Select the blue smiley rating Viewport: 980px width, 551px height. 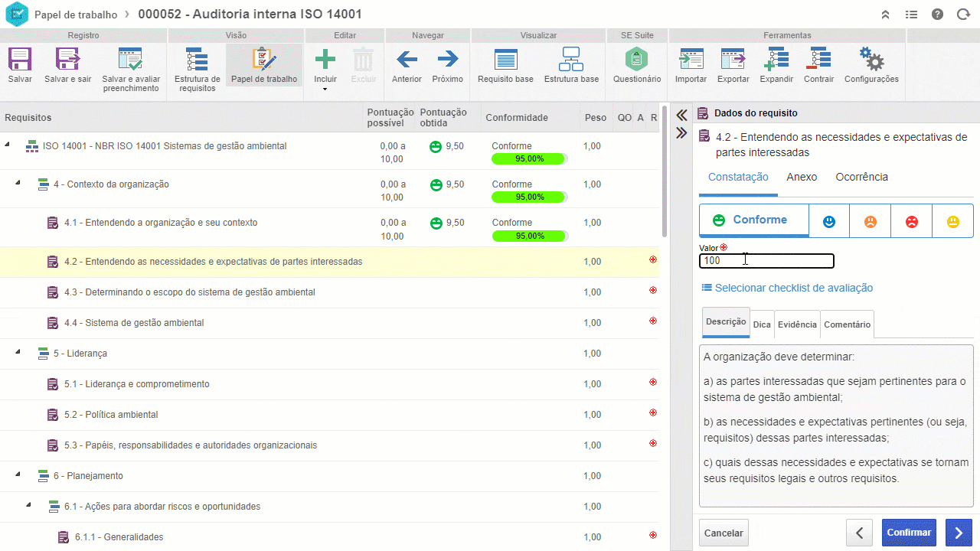[829, 221]
